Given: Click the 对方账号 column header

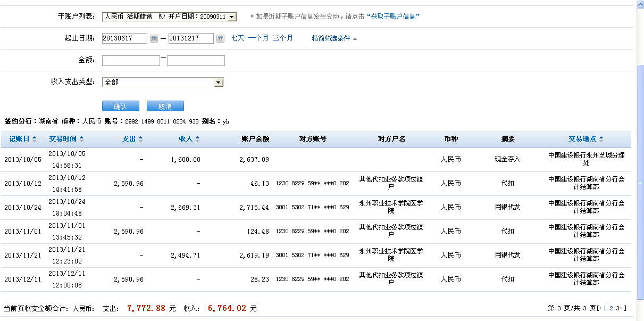Looking at the screenshot, I should click(313, 139).
